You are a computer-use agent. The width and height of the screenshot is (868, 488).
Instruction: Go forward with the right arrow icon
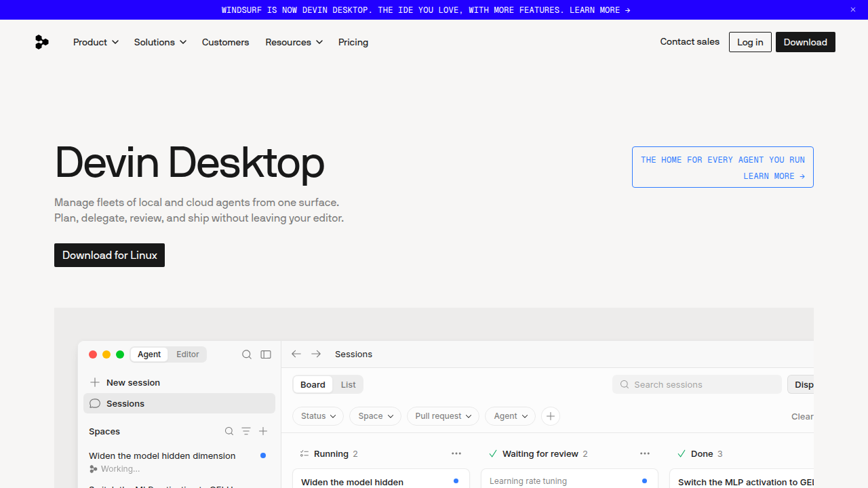click(x=316, y=354)
